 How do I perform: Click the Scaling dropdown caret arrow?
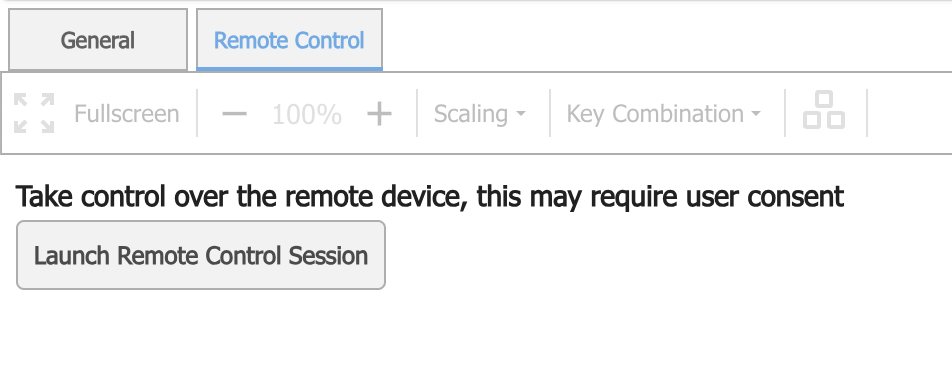(521, 114)
